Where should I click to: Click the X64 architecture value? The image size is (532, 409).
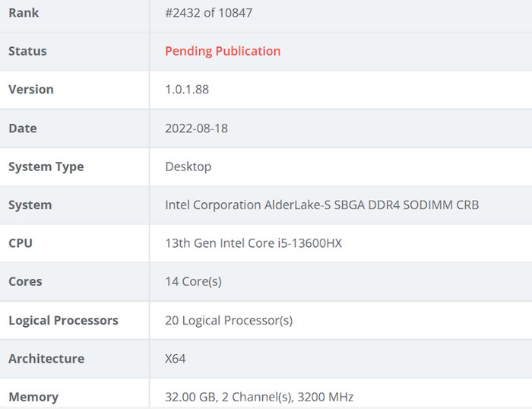click(x=176, y=358)
